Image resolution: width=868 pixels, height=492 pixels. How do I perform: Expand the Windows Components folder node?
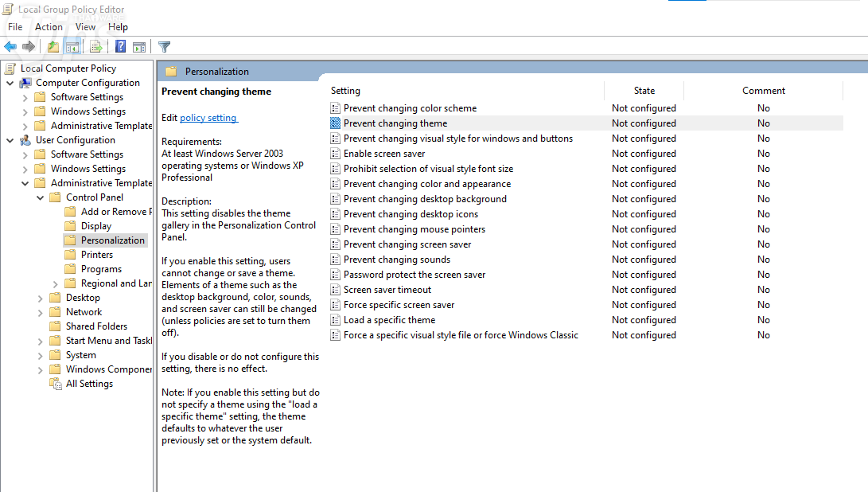pyautogui.click(x=41, y=369)
